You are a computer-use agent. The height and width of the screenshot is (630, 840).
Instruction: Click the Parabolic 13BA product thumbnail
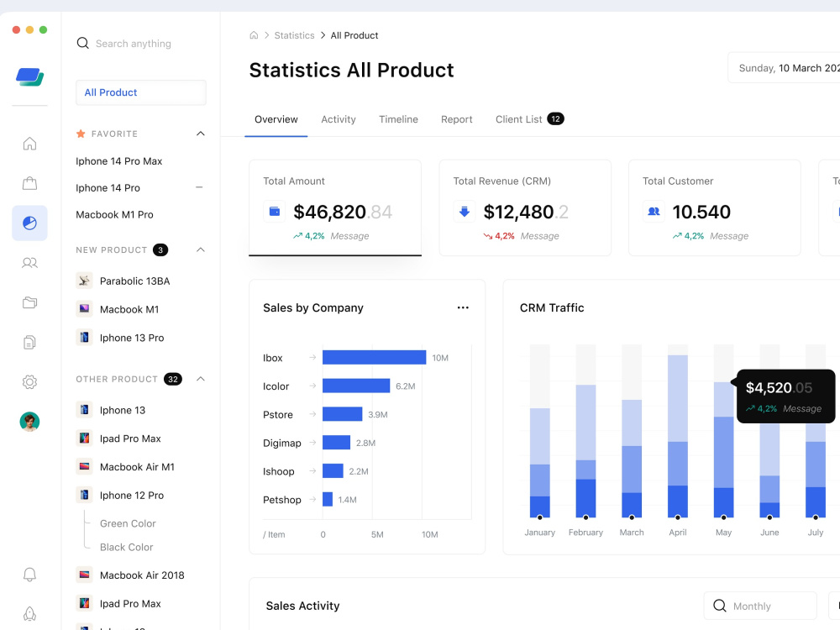pyautogui.click(x=84, y=281)
